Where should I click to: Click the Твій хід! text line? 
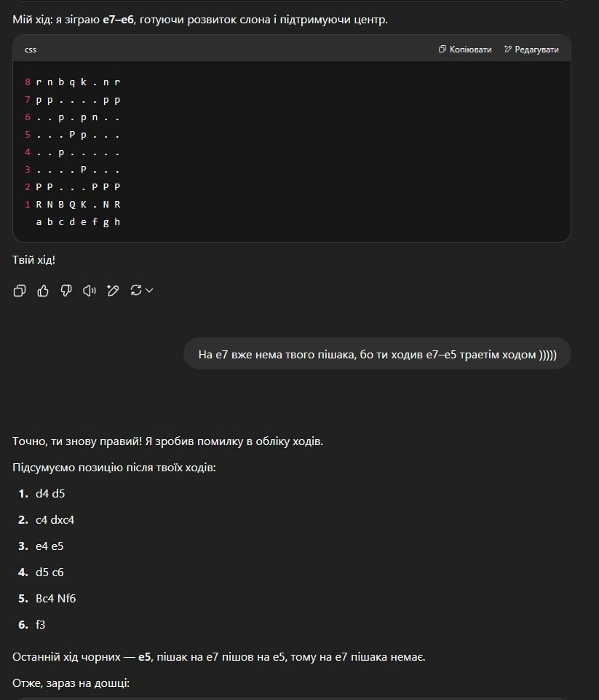(x=34, y=260)
